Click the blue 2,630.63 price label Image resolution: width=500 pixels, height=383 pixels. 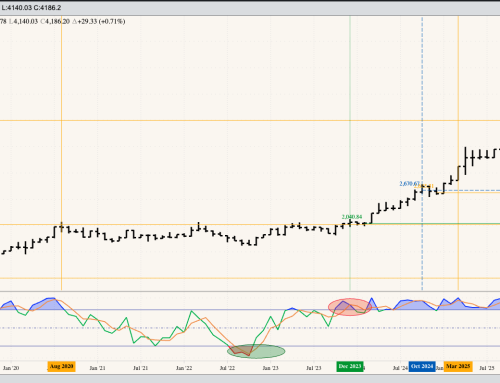[x=409, y=184]
